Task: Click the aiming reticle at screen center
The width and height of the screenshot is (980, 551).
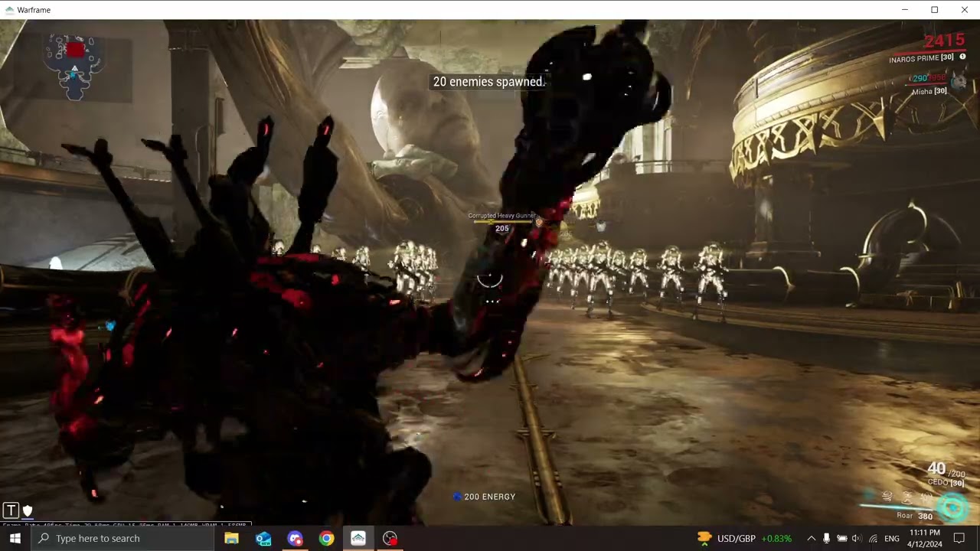Action: click(x=490, y=281)
